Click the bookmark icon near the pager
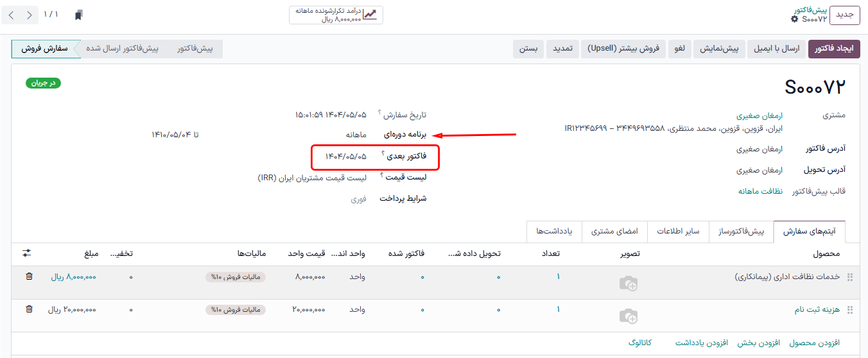The height and width of the screenshot is (358, 868). click(x=78, y=15)
